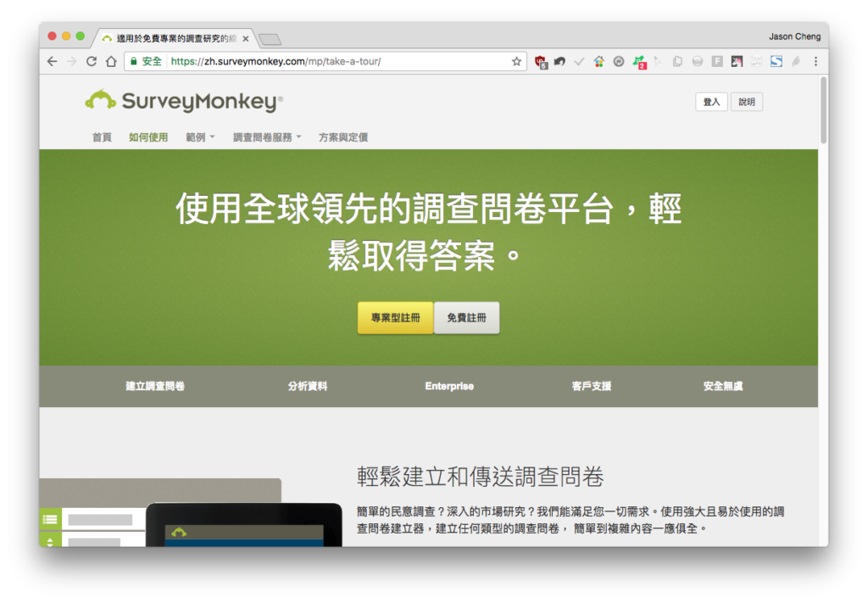Open the Chrome three-dot menu
Screen dimensions: 868x603
coord(815,61)
